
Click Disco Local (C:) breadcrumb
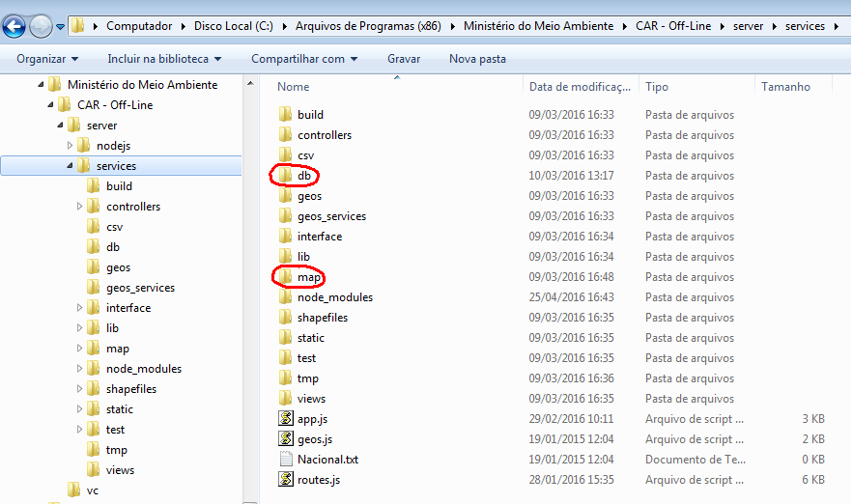point(234,26)
